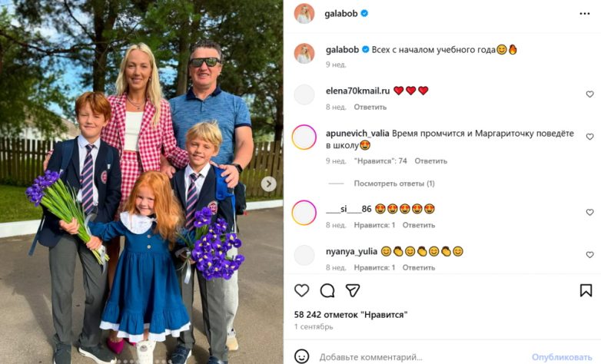Like apunevich_valia's comment
Screen dimensions: 601x364
click(x=589, y=137)
